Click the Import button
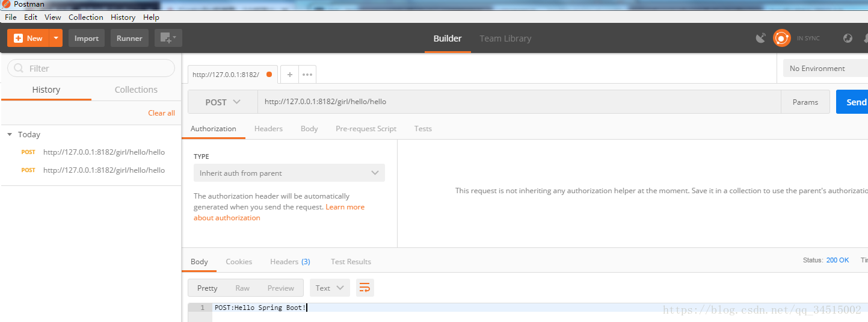The width and height of the screenshot is (868, 322). [x=87, y=38]
